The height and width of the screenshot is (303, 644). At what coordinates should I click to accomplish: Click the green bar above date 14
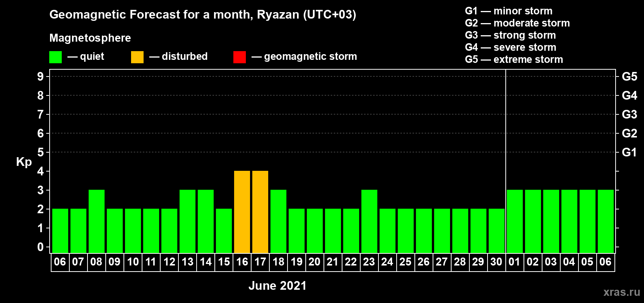coord(206,221)
